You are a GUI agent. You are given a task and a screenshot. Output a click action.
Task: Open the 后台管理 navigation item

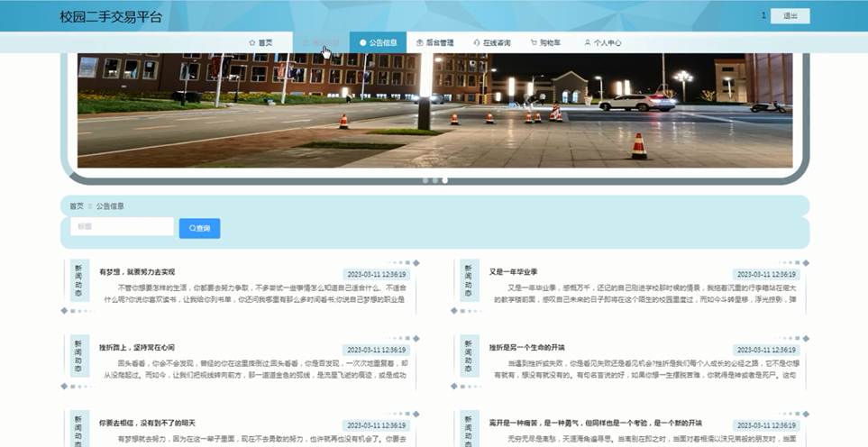click(434, 42)
